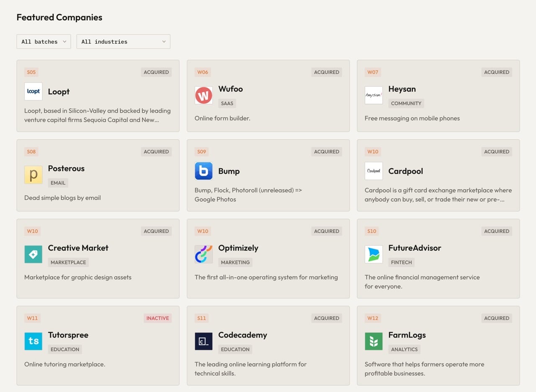Viewport: 536px width, 392px height.
Task: Click the INACTIVE status badge on Tutorspree
Action: point(158,318)
